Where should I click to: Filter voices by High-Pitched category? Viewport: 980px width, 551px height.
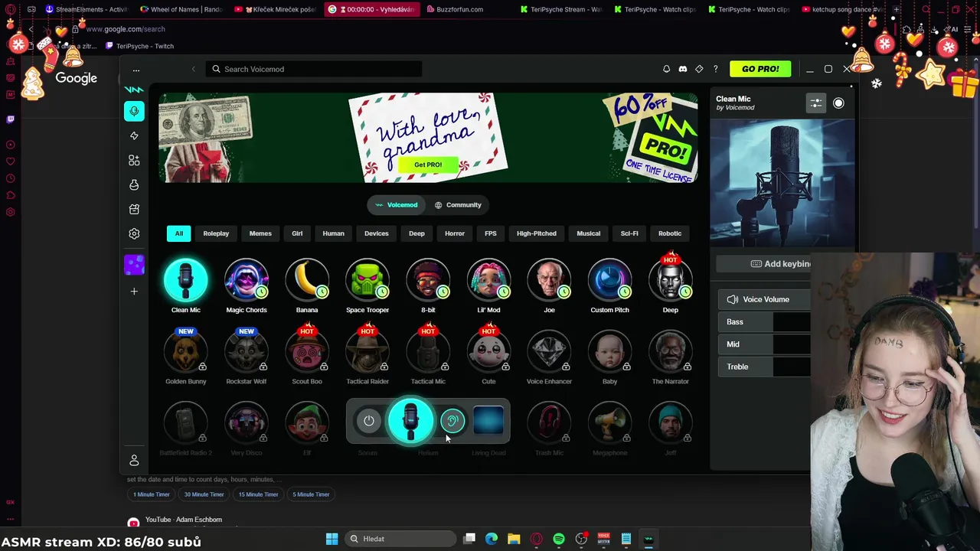(x=537, y=233)
